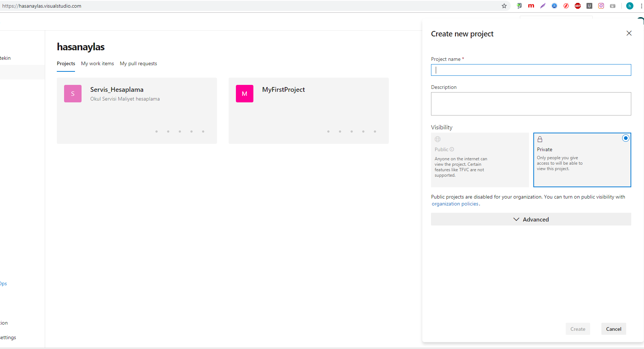
Task: Click 'Okul Servisi Maliyet hesaplama' description text
Action: click(x=125, y=99)
